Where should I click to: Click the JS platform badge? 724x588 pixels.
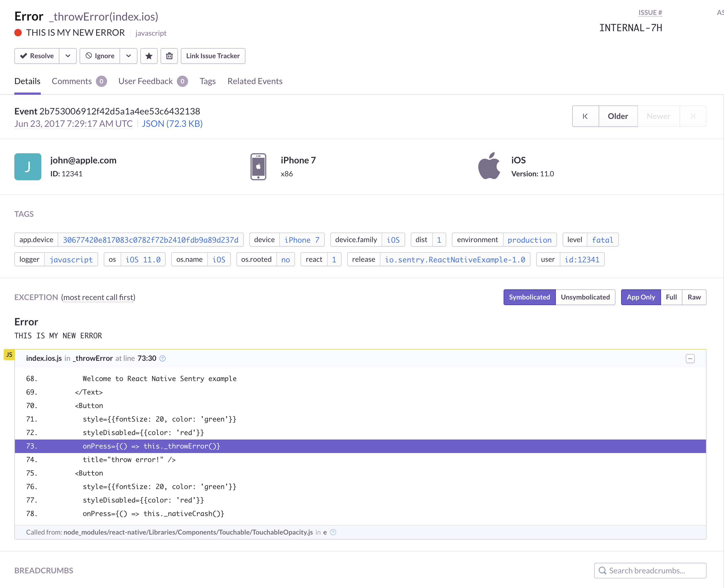click(x=9, y=355)
